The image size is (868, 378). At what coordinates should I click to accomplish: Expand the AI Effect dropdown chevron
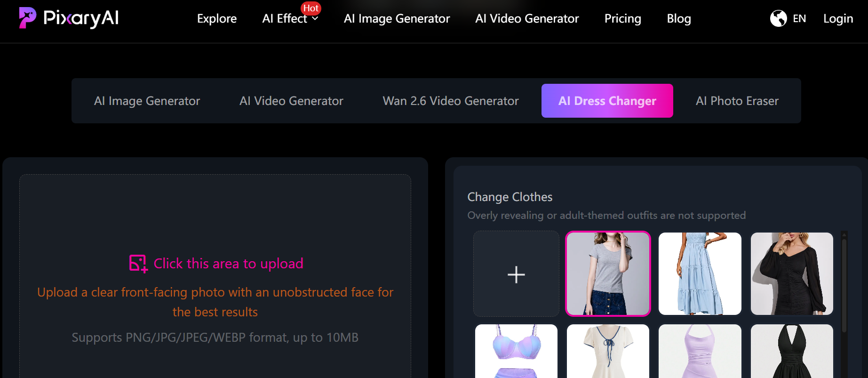[315, 19]
